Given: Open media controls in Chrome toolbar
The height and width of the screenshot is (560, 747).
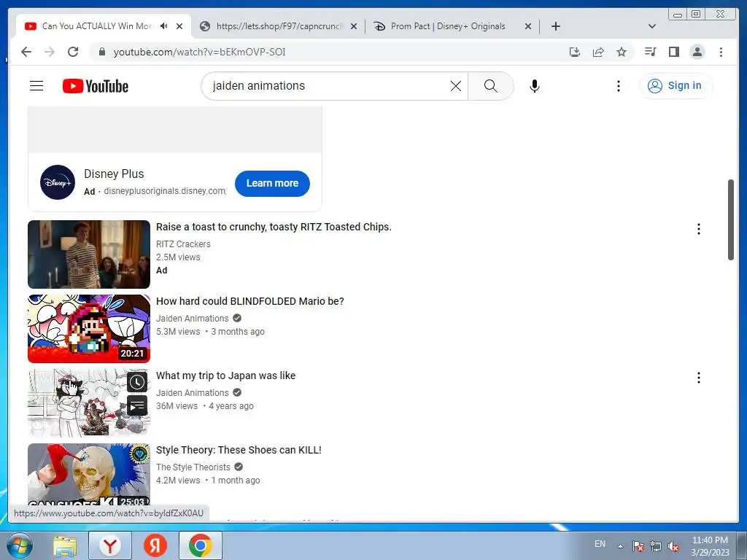Looking at the screenshot, I should pos(650,52).
